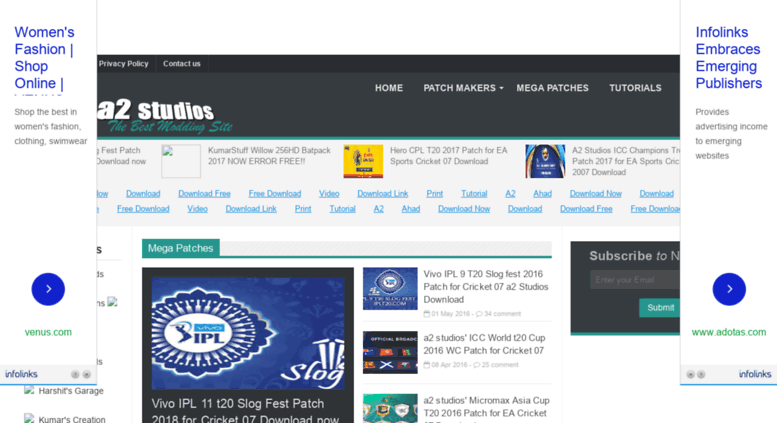Open the Contact us link
The height and width of the screenshot is (423, 777).
pos(182,63)
